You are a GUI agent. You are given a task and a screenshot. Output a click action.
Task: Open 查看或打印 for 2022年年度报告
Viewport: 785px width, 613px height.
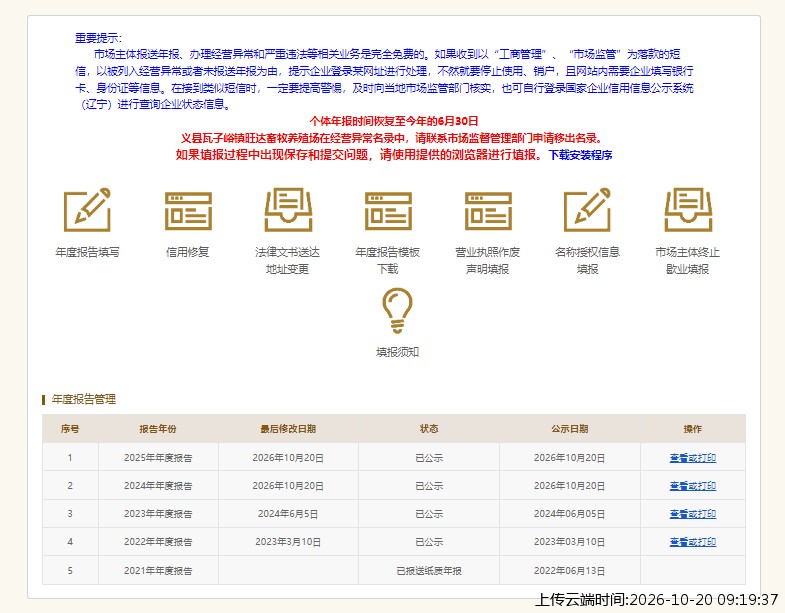(x=693, y=542)
